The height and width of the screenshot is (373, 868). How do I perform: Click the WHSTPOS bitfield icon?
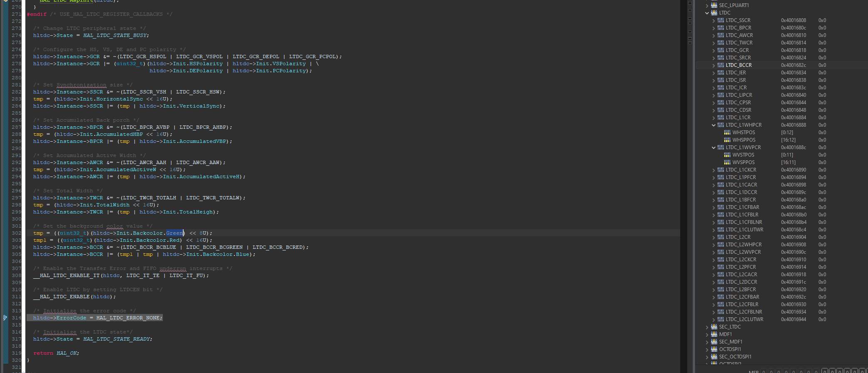point(727,133)
